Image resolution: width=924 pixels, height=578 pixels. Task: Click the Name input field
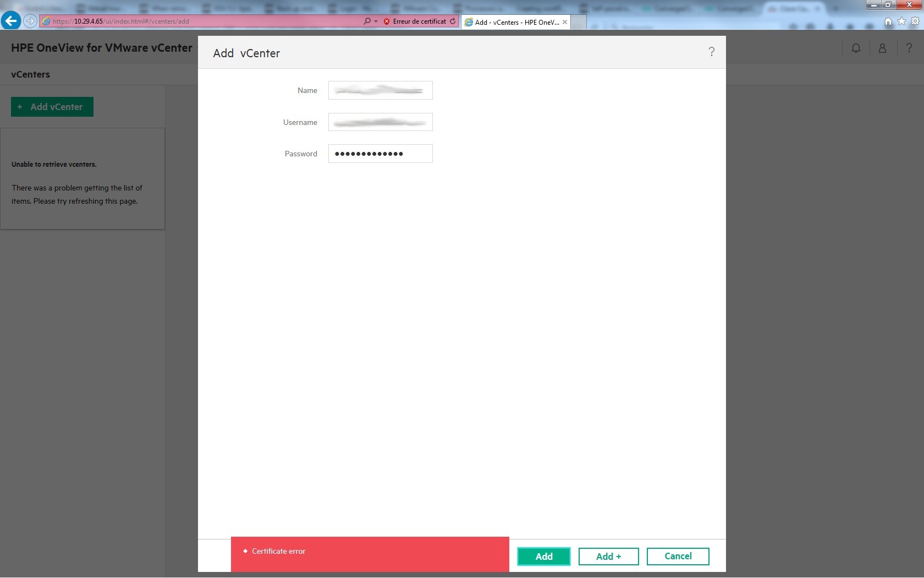[x=381, y=90]
